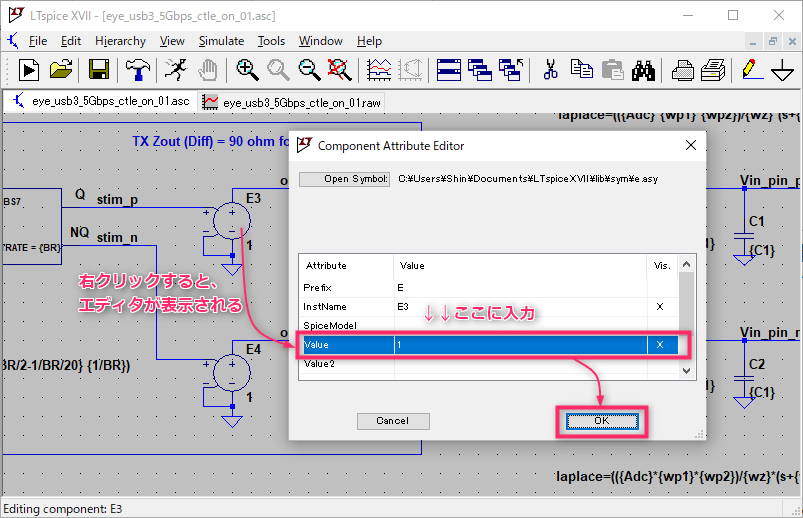Screen dimensions: 803x518
Task: Click the greyed plot settings icon
Action: pyautogui.click(x=410, y=70)
